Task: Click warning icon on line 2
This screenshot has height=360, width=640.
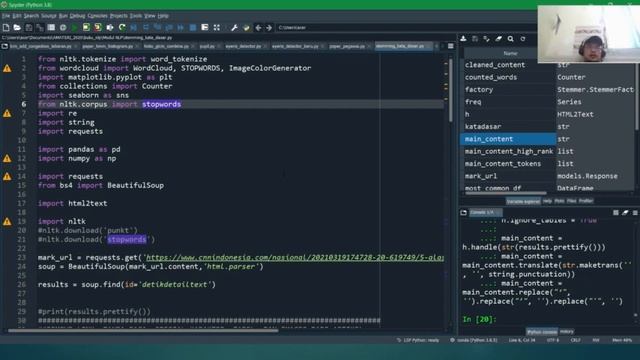Action: pyautogui.click(x=7, y=68)
